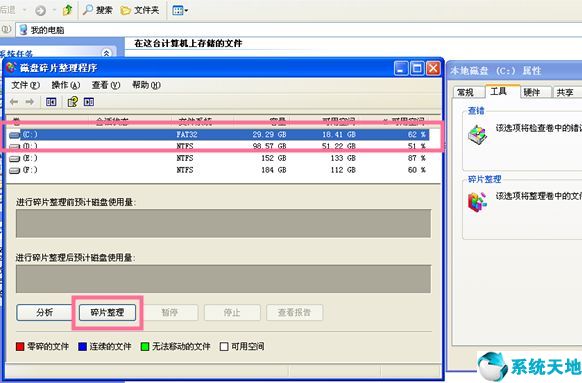This screenshot has width=582, height=383.
Task: Collapse the 系统任务 panel chevron
Action: [x=106, y=53]
